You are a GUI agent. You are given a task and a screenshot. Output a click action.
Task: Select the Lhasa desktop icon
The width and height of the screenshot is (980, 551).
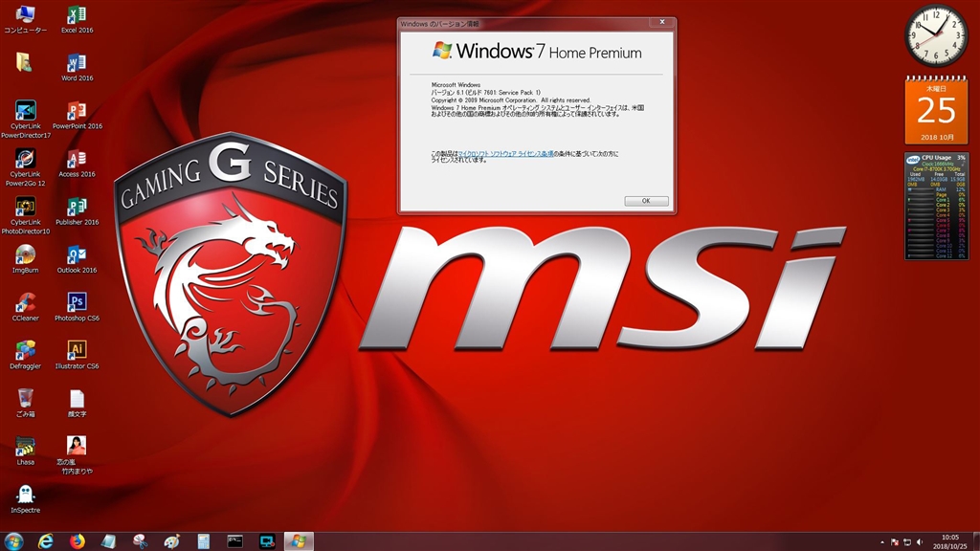[x=26, y=452]
